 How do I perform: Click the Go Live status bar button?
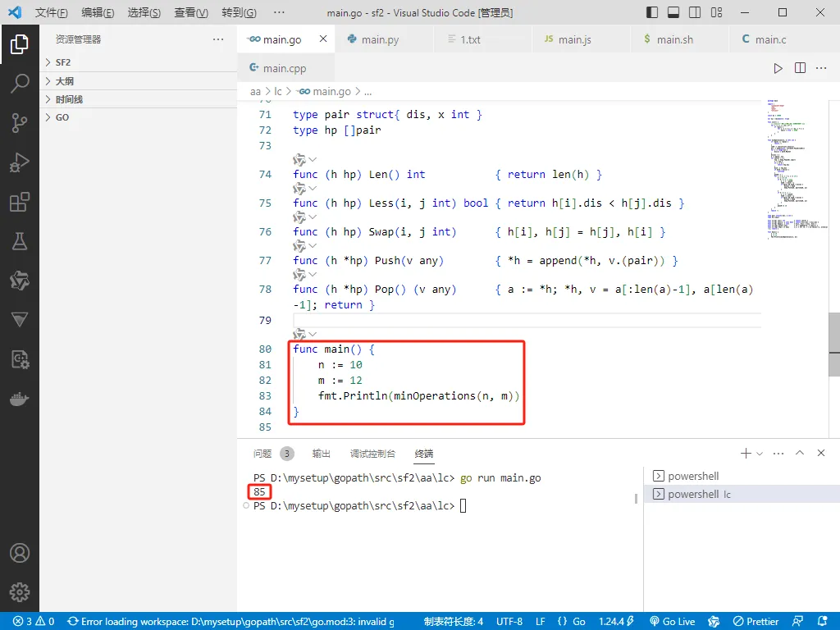coord(672,622)
